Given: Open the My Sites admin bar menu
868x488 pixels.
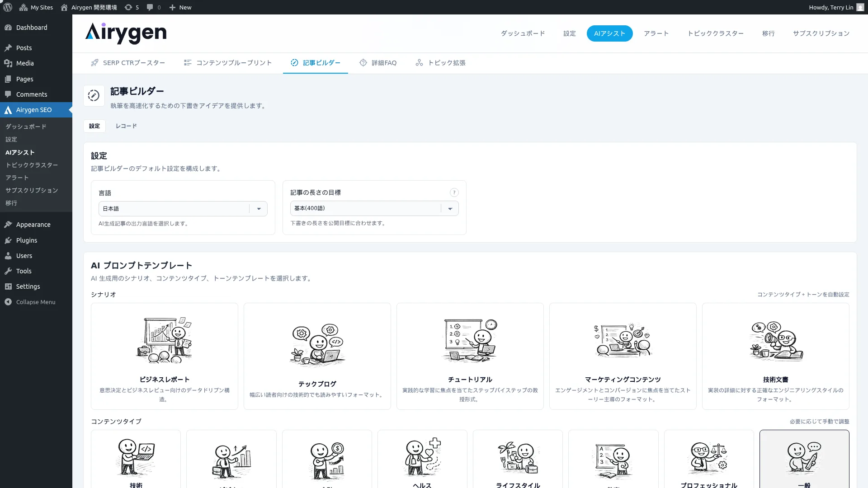Looking at the screenshot, I should (36, 7).
